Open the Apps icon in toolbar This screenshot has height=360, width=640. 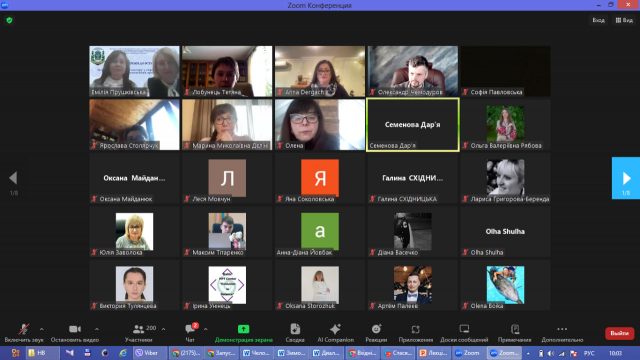point(415,329)
